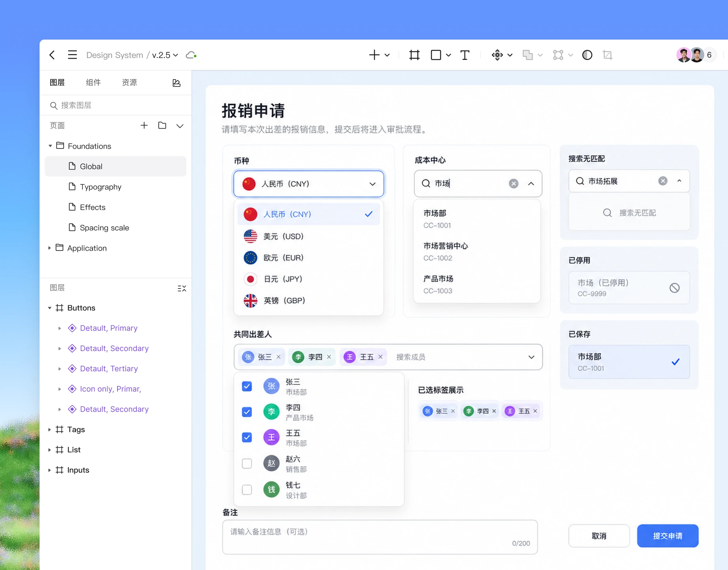Image resolution: width=728 pixels, height=570 pixels.
Task: Expand the Application folder
Action: pyautogui.click(x=49, y=248)
